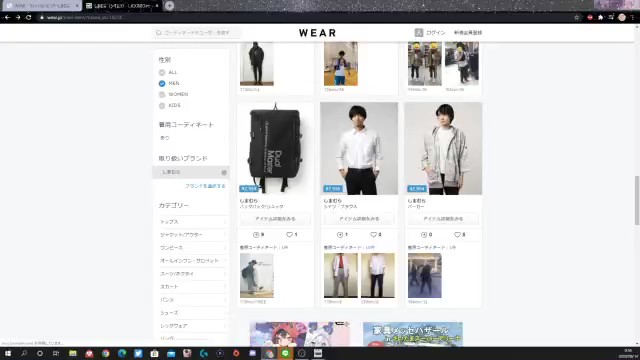Viewport: 640px width, 360px height.
Task: Expand the オールインワン・サロペット category
Action: point(192,261)
